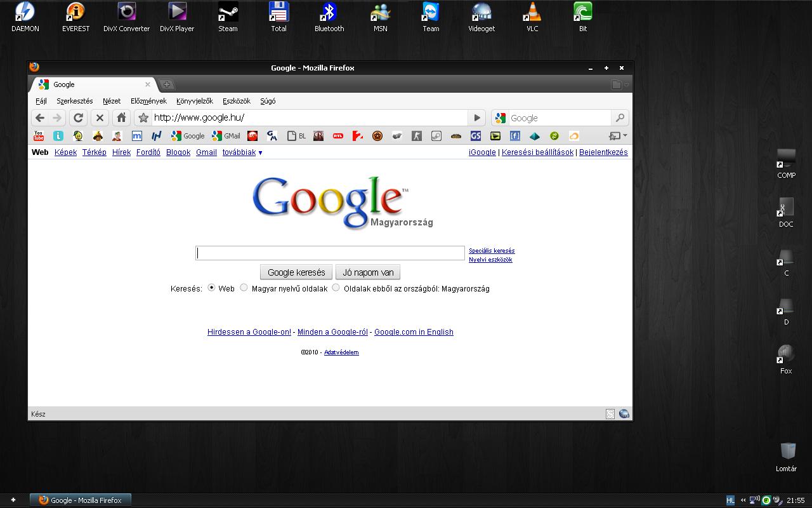Open the Bluetooth desktop shortcut
Viewport: 812px width, 508px height.
tap(329, 17)
